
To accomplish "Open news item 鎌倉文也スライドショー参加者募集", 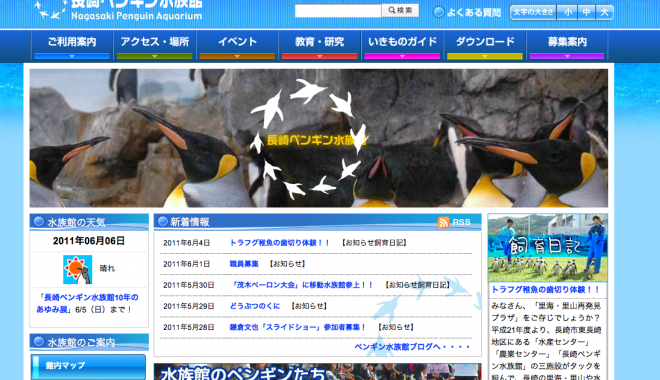I will coord(298,327).
